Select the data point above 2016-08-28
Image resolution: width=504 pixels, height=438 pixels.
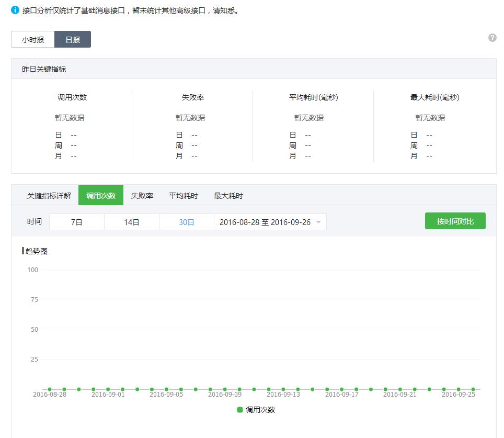49,389
